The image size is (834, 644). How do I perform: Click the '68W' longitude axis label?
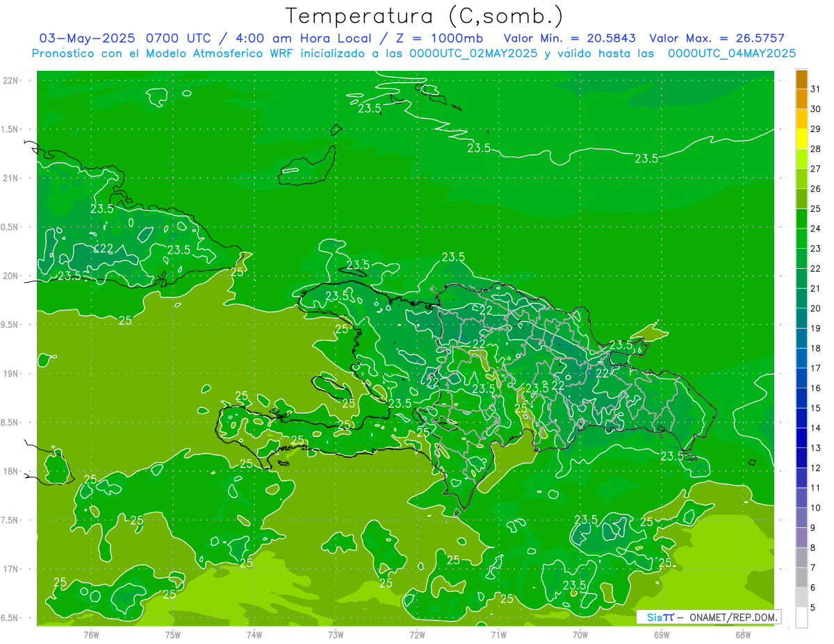coord(743,635)
